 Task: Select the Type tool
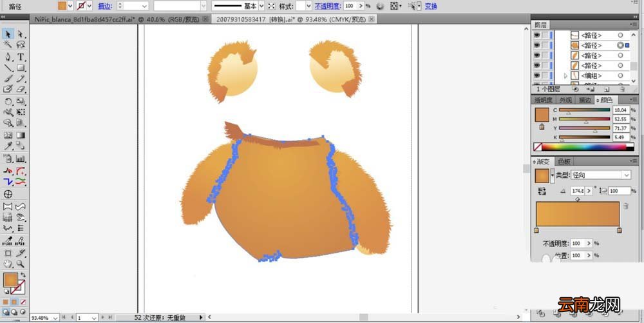(x=21, y=57)
